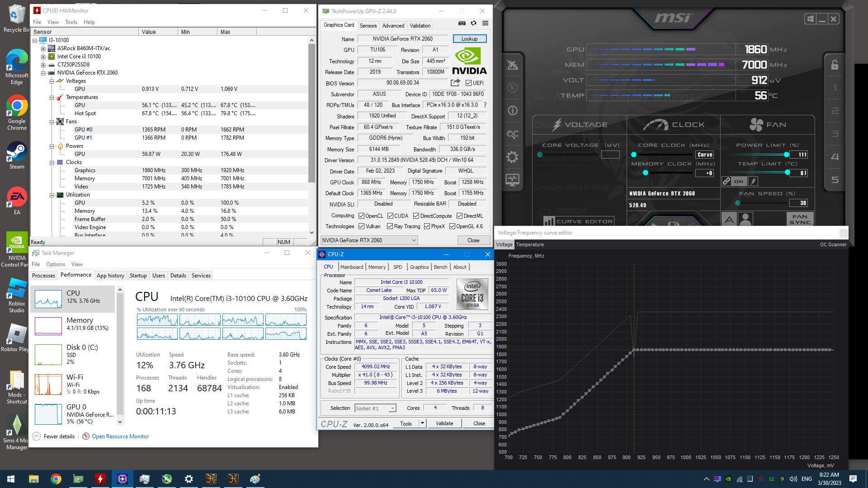
Task: Open Afterburner Kombustor K icon
Action: [513, 88]
